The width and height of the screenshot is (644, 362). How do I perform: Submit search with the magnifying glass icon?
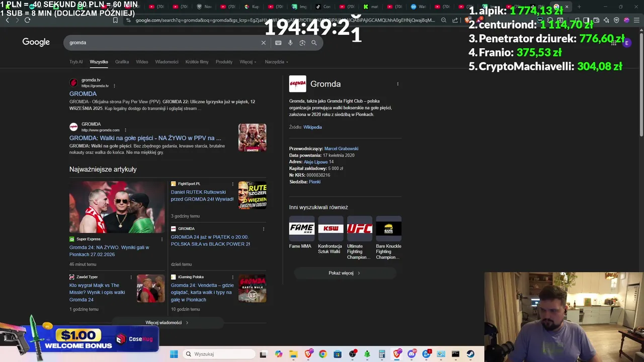coord(314,43)
